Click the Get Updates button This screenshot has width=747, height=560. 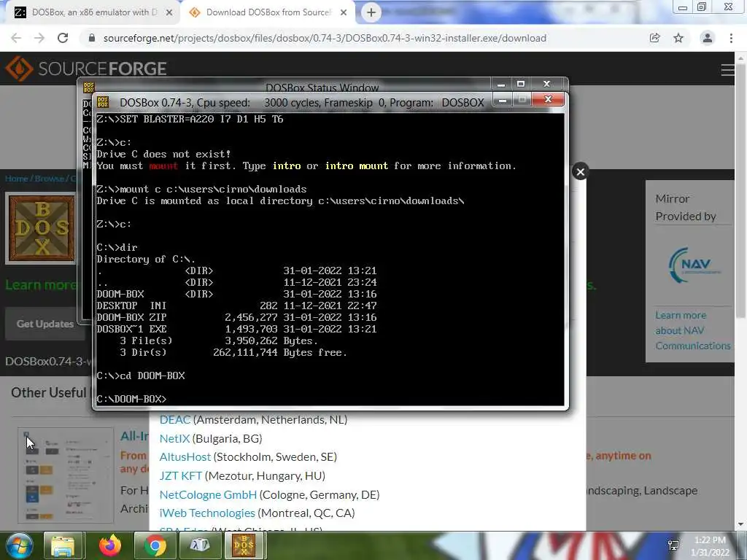pyautogui.click(x=44, y=324)
